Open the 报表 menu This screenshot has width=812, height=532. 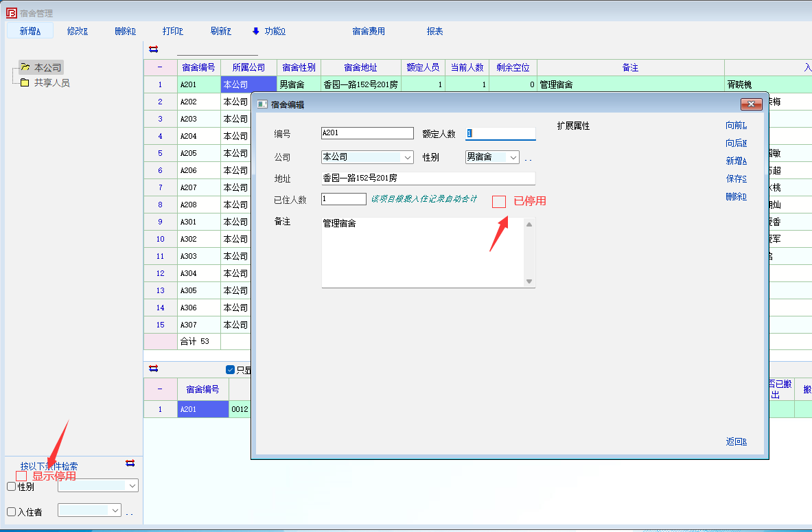434,31
